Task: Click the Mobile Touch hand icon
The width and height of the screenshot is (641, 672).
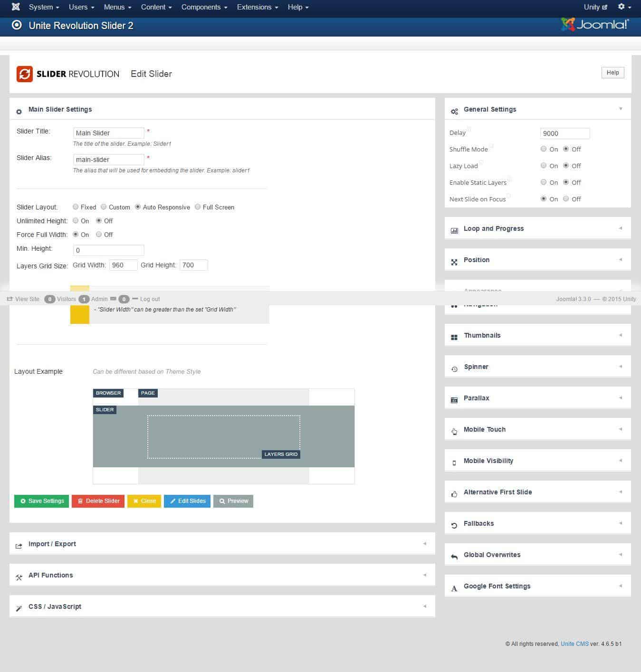Action: pos(454,431)
